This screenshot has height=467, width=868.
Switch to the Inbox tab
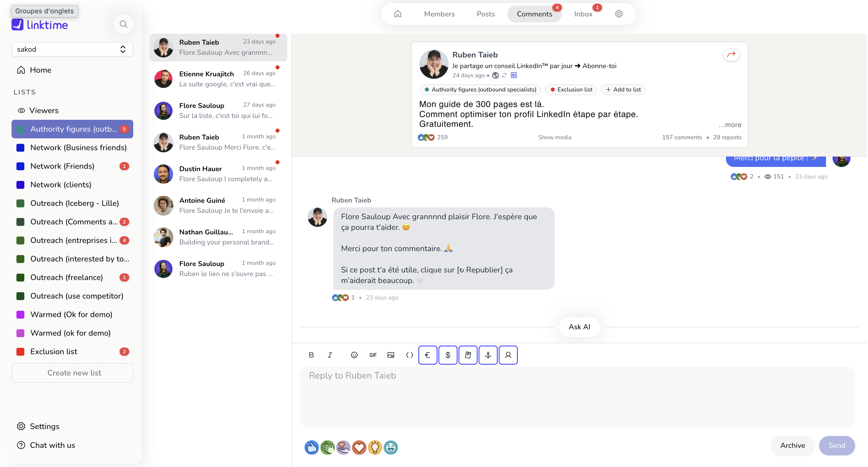[x=583, y=14]
